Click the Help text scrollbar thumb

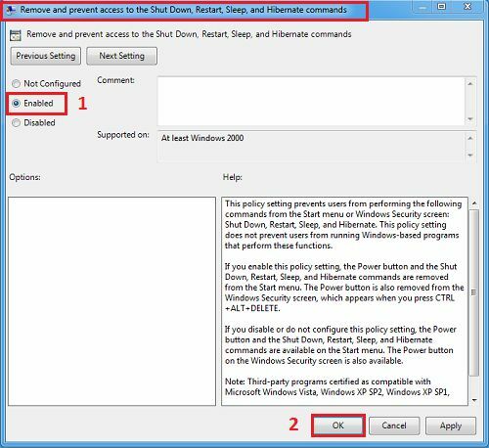tap(474, 292)
